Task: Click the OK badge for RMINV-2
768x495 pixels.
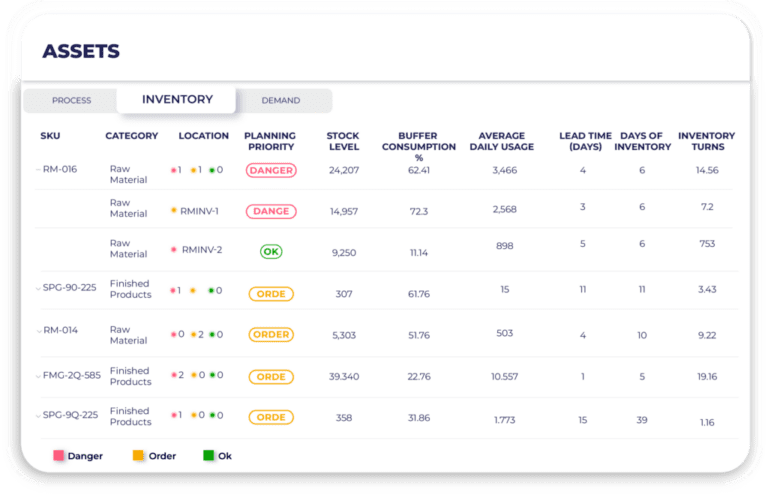Action: click(x=271, y=252)
